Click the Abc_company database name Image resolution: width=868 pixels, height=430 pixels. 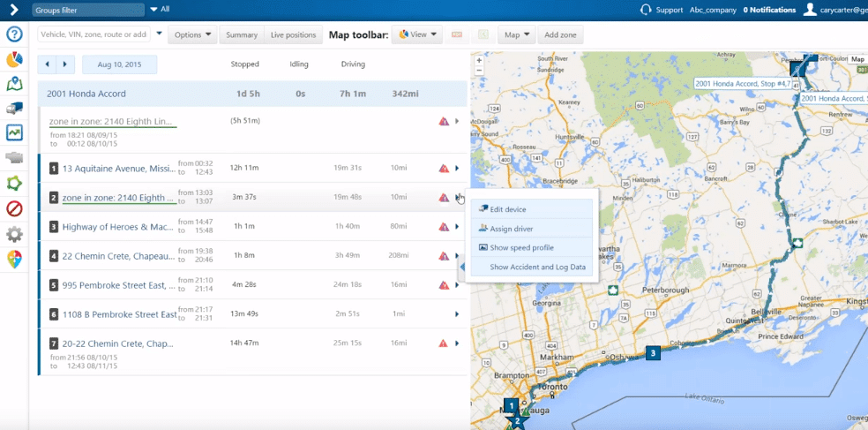(713, 10)
